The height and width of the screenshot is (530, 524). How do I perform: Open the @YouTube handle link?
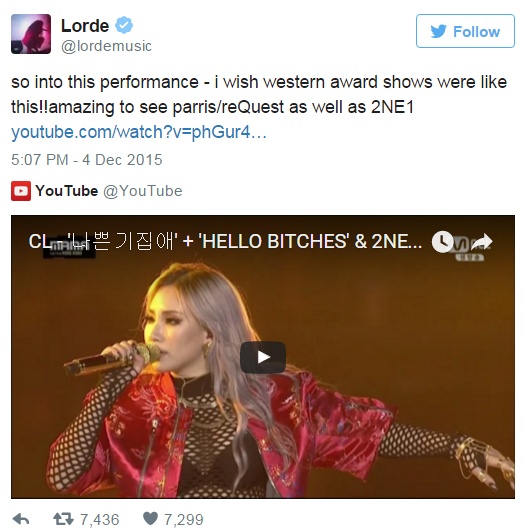pyautogui.click(x=143, y=191)
